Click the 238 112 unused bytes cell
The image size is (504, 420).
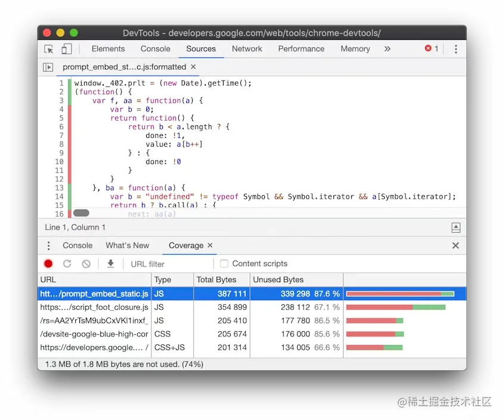click(295, 307)
